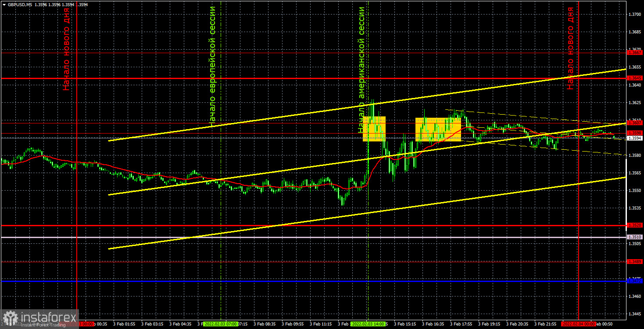The height and width of the screenshot is (329, 644).
Task: Click the green 'Начало американской сессии' vertical label
Action: (362, 69)
